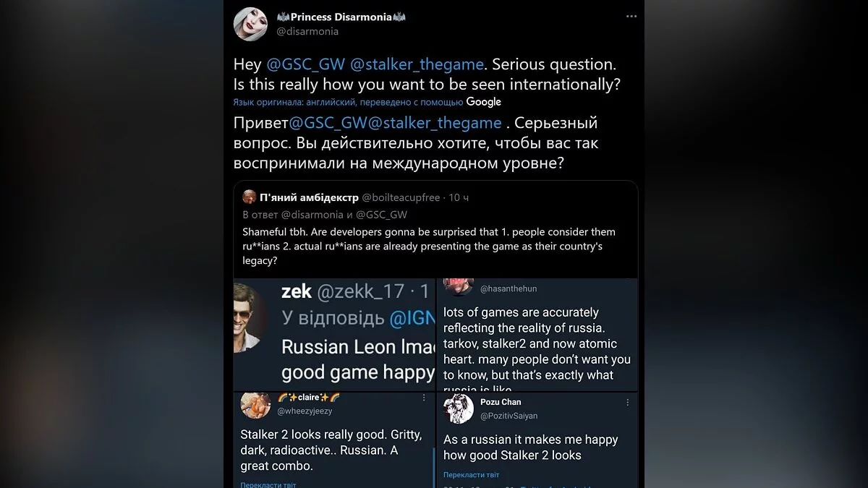Open the @stalker_thegame mention in the English text
This screenshot has width=868, height=488.
[x=416, y=64]
